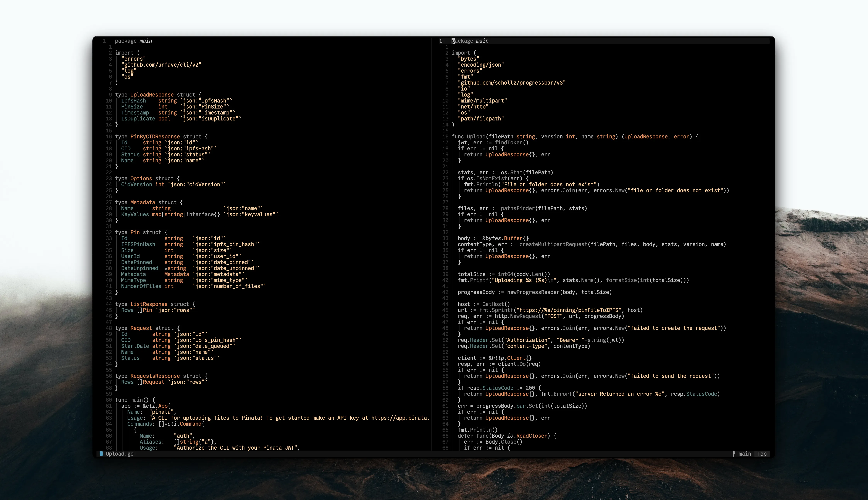Click the stats, err := os.Stat(filePath) line
Screen dimensions: 868x500
click(x=505, y=172)
